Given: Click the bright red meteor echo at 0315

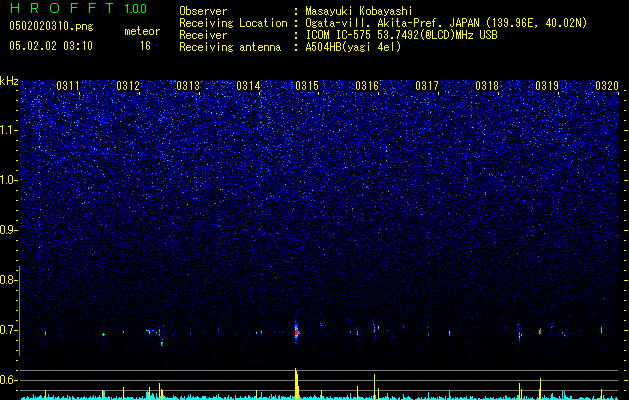Looking at the screenshot, I should click(297, 332).
